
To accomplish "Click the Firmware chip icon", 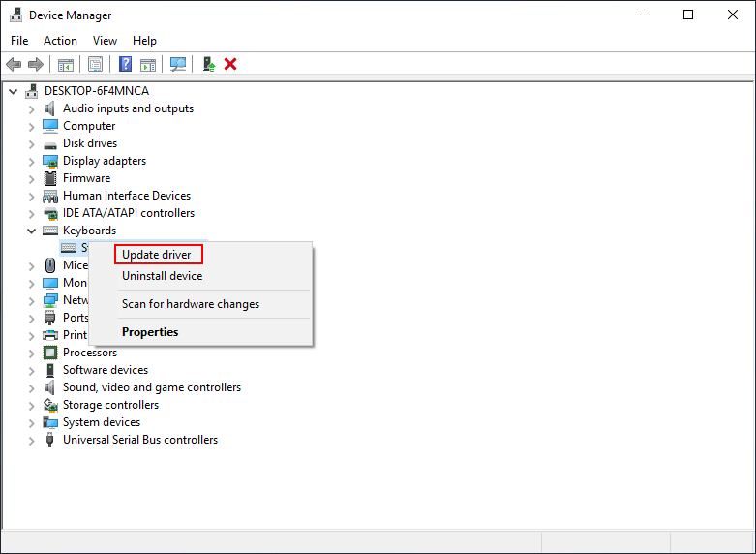I will pos(50,178).
